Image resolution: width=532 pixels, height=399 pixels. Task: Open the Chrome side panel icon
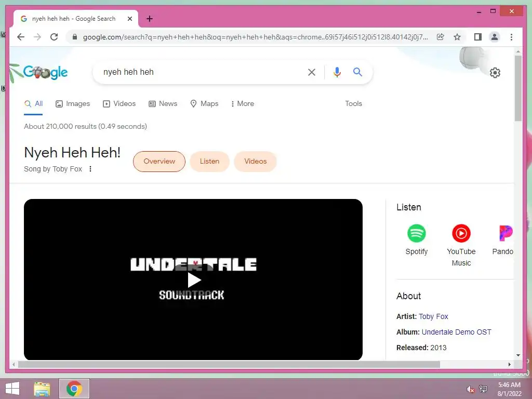point(478,37)
